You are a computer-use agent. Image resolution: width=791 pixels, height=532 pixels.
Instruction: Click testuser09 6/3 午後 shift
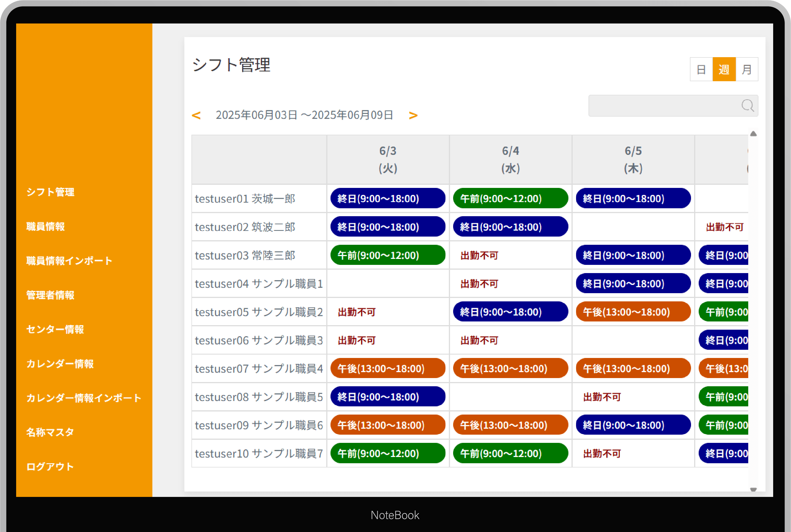(388, 425)
